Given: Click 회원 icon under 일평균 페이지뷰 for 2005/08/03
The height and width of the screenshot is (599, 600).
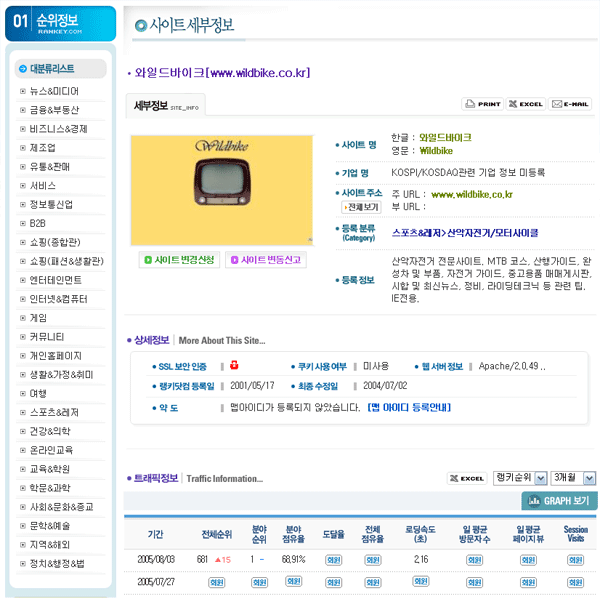Looking at the screenshot, I should click(x=528, y=560).
